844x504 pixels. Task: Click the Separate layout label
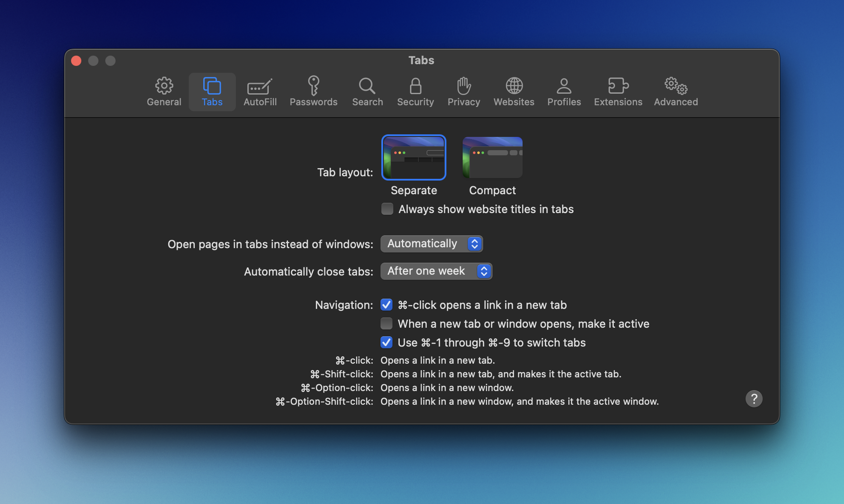tap(413, 190)
